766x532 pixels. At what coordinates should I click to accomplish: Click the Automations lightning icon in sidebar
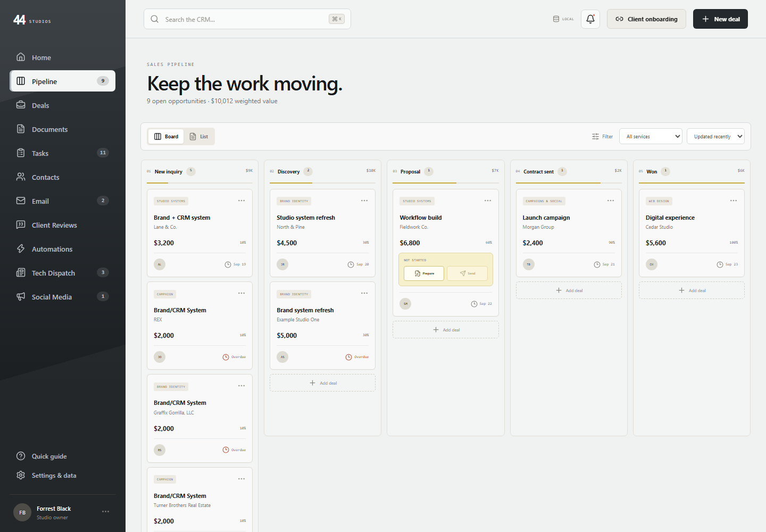pyautogui.click(x=21, y=248)
